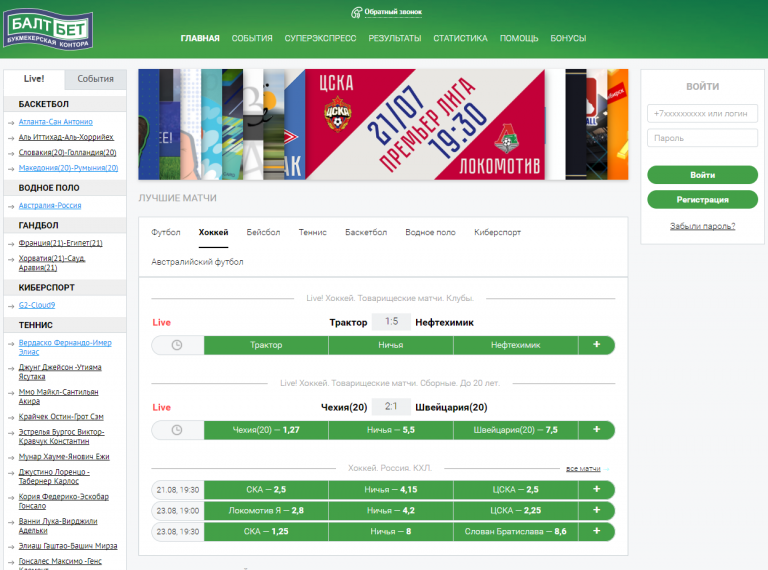Click the Обратный звонок link
768x570 pixels.
(393, 12)
